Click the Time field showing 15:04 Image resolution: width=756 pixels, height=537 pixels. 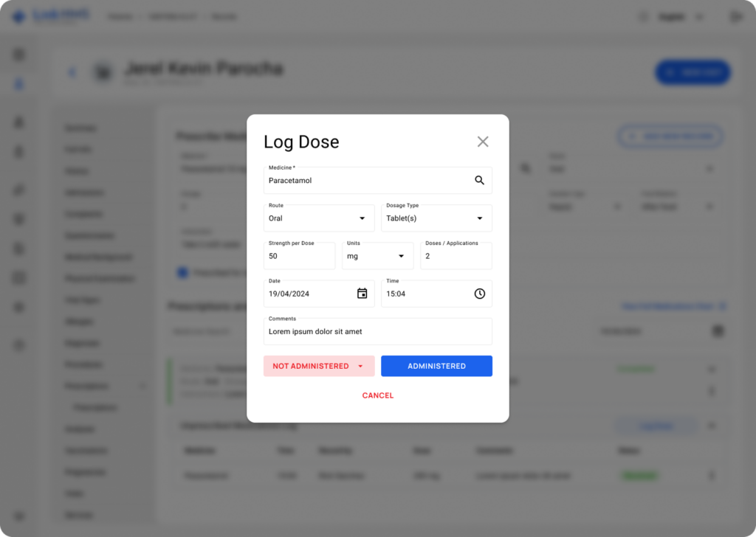point(425,294)
